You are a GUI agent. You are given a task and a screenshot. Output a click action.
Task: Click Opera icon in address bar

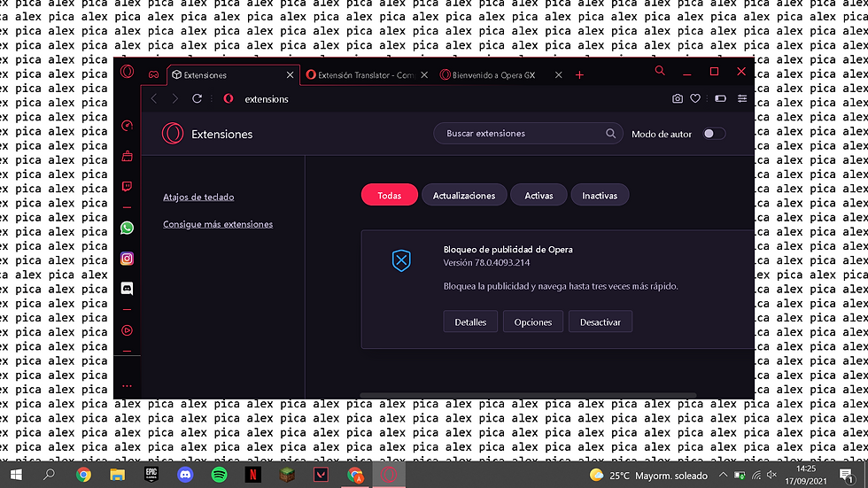(229, 98)
